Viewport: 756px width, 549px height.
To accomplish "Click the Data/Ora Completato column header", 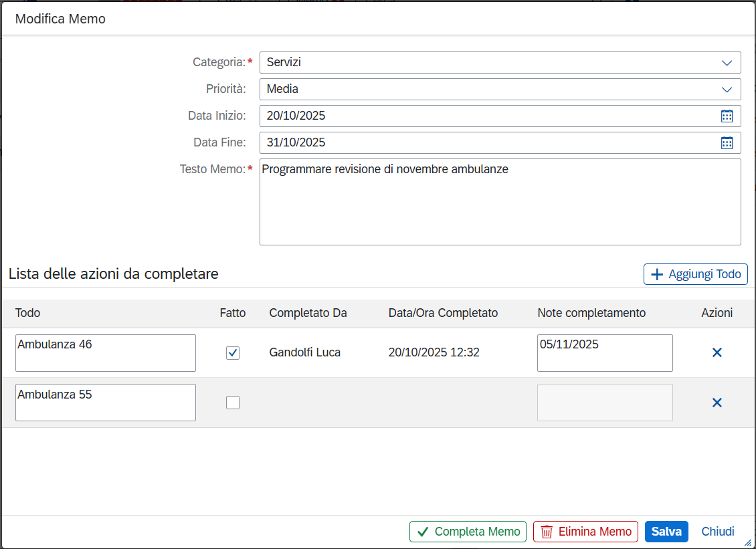I will 443,313.
